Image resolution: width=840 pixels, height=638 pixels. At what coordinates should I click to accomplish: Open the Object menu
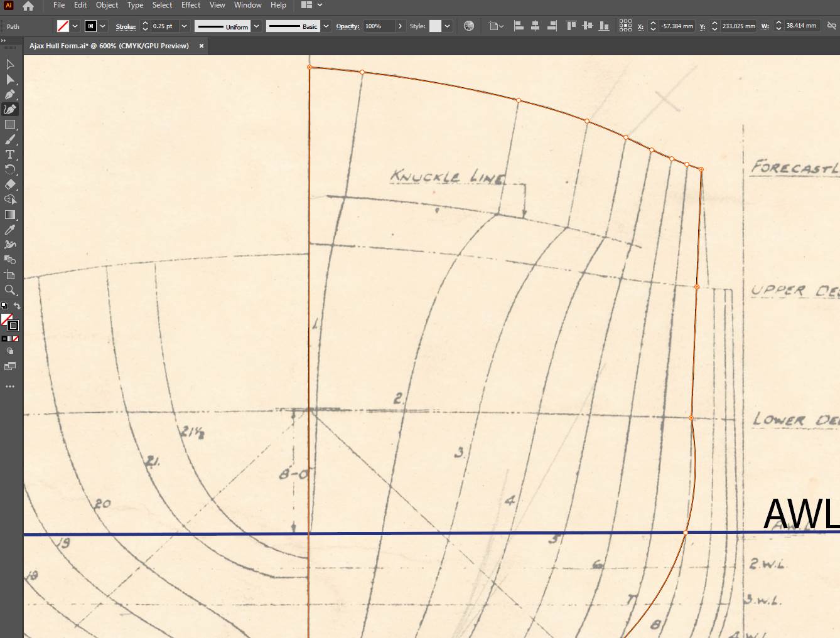click(x=107, y=5)
